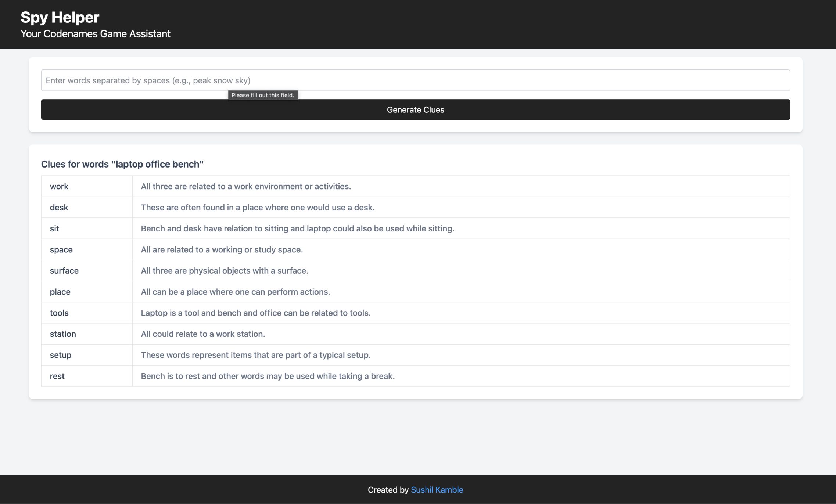Select the "setup" clue word
The height and width of the screenshot is (504, 836).
[x=61, y=355]
